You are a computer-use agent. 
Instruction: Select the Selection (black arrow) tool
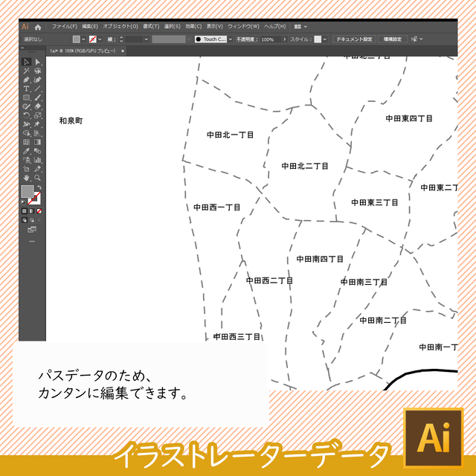pos(27,62)
